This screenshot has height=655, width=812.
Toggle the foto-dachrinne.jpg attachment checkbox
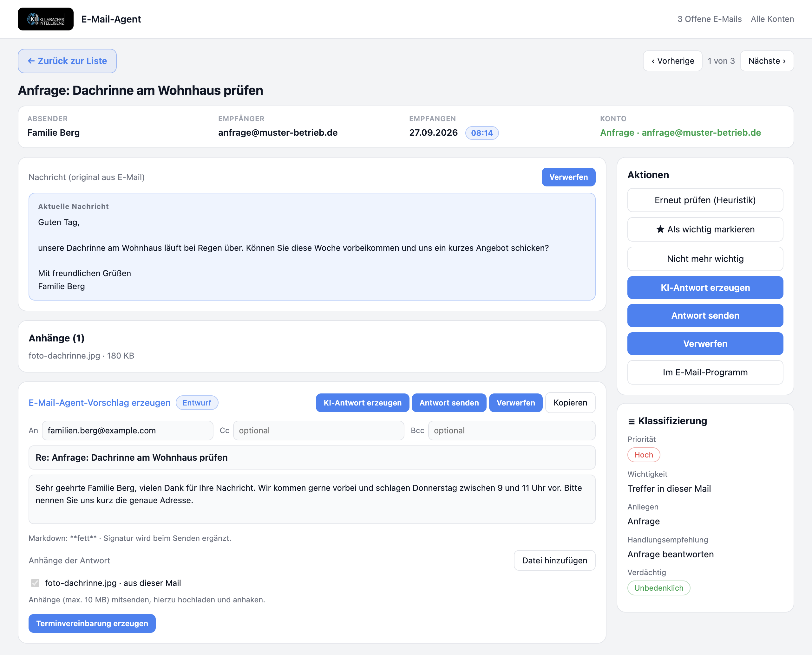[35, 583]
